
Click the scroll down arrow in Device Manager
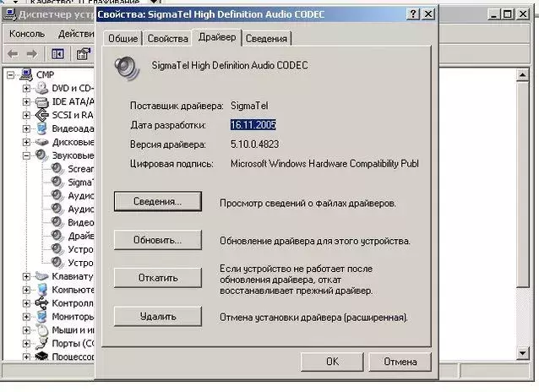(x=522, y=353)
